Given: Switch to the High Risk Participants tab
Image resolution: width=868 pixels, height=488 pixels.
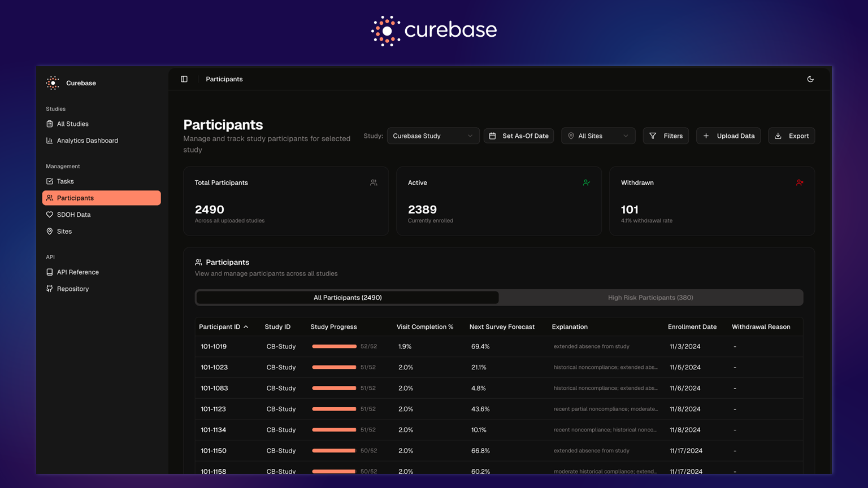Looking at the screenshot, I should [x=650, y=298].
